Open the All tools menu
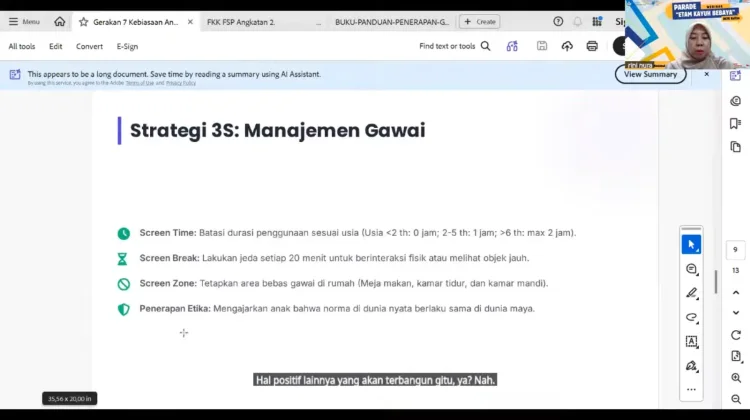 click(22, 46)
